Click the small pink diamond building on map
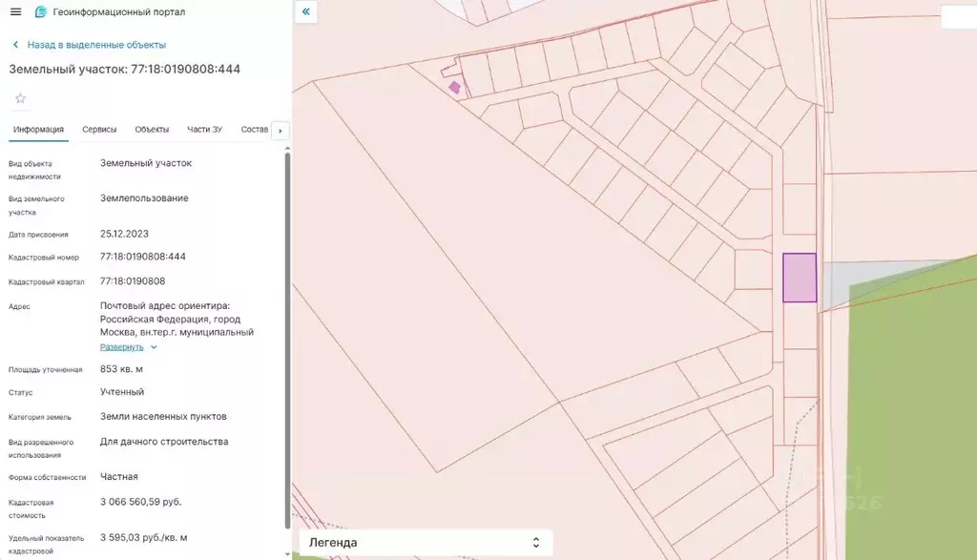Viewport: 977px width, 560px height. [455, 88]
